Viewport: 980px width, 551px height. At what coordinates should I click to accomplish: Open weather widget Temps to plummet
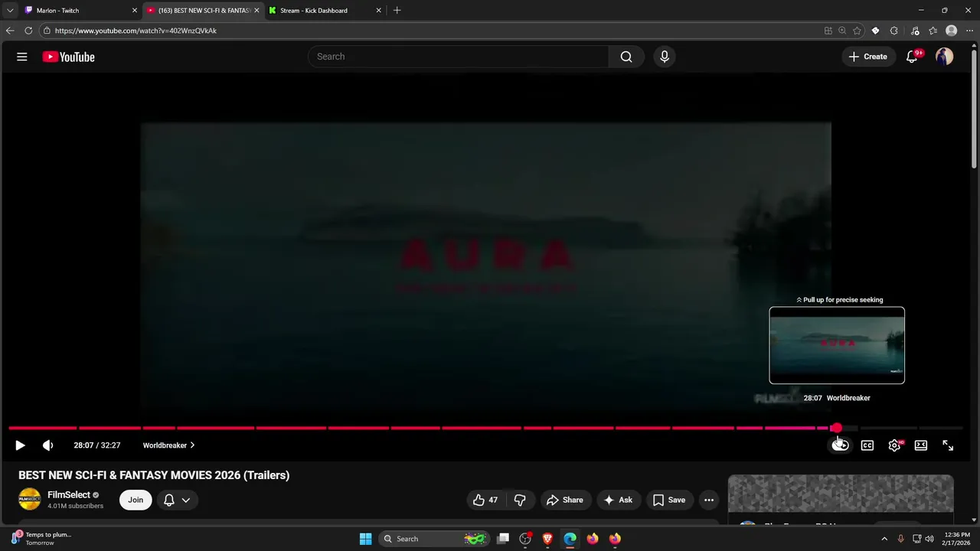coord(42,539)
